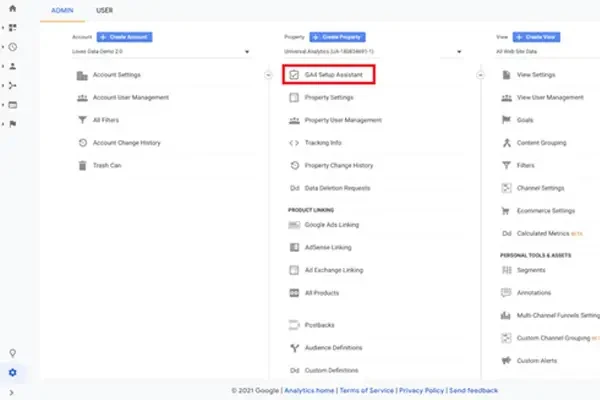Click the Admin gear icon

click(x=13, y=372)
